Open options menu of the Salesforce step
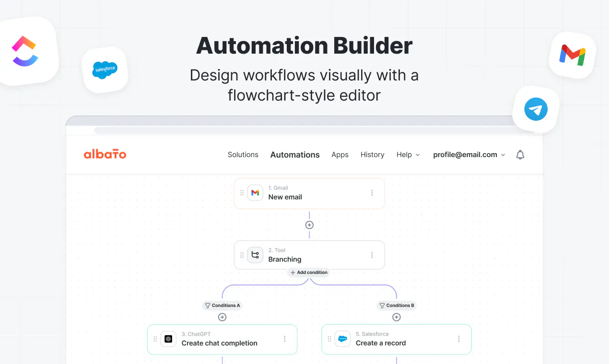The image size is (609, 364). click(x=459, y=339)
